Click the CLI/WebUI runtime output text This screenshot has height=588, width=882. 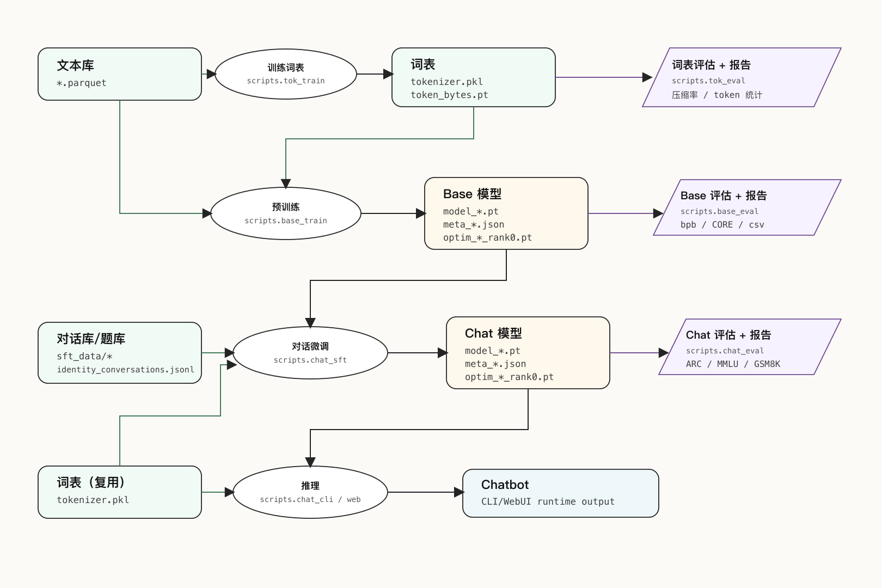548,501
